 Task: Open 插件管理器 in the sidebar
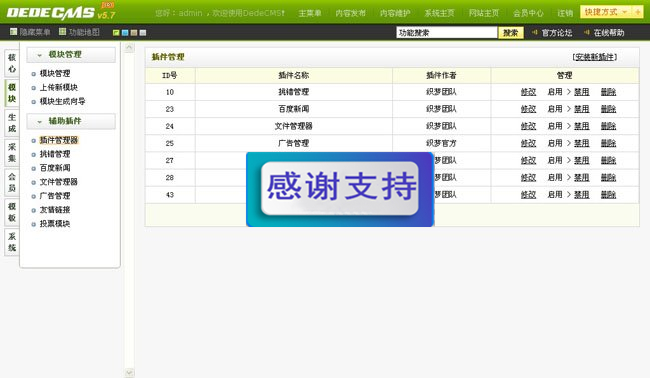pyautogui.click(x=58, y=140)
